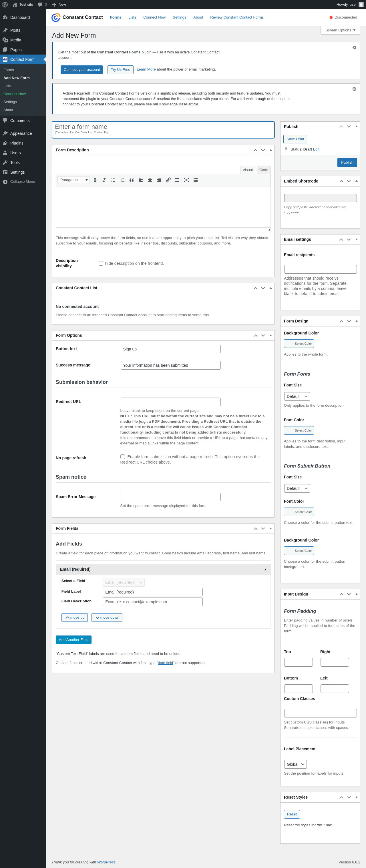366x868 pixels.
Task: Enable form submission without page refresh
Action: pyautogui.click(x=123, y=457)
